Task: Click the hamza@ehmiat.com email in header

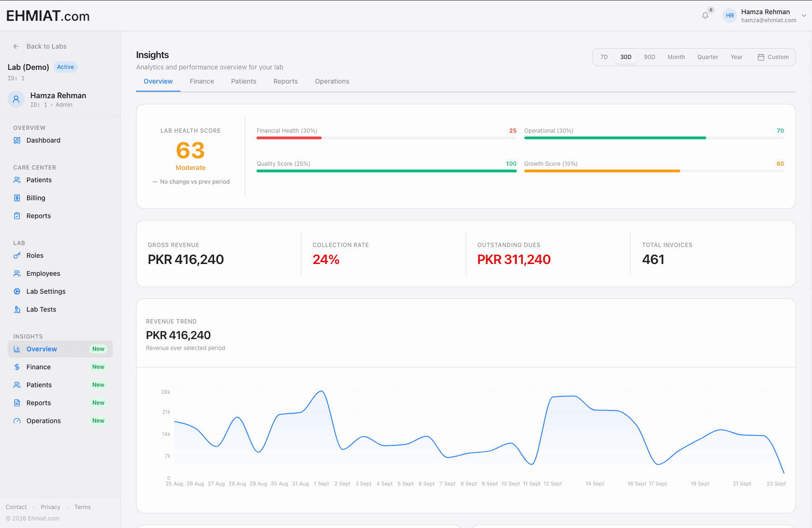Action: coord(769,20)
